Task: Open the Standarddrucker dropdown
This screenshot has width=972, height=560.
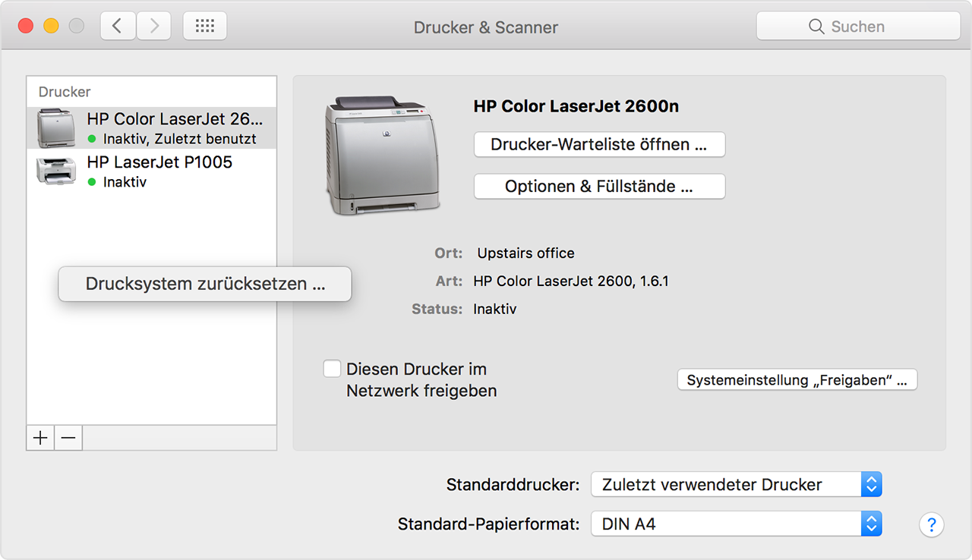Action: (x=736, y=484)
